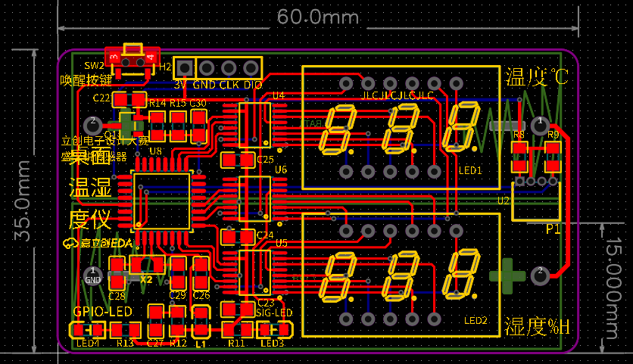The width and height of the screenshot is (633, 364).
Task: Select capacitor C23 footprint
Action: point(239,310)
